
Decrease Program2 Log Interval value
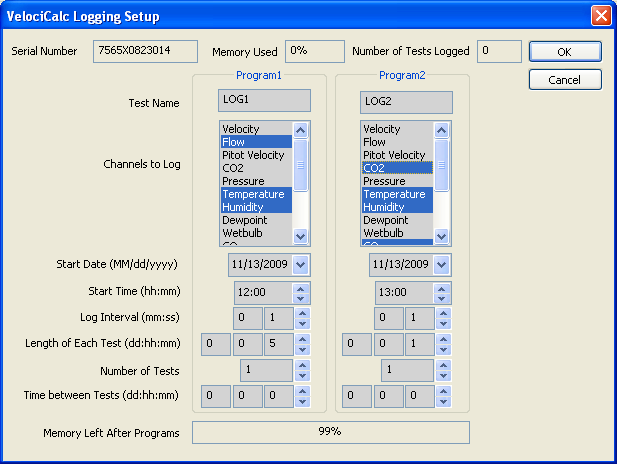point(443,324)
